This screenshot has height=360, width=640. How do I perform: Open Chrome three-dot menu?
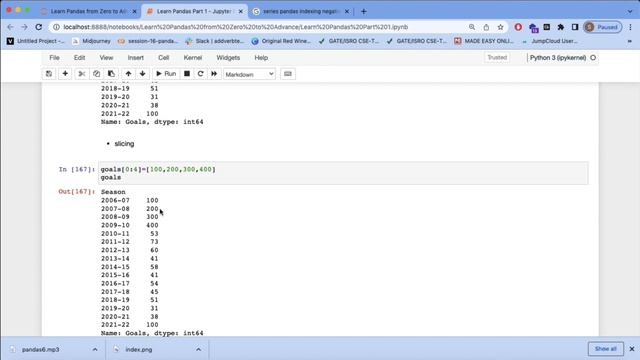click(631, 27)
